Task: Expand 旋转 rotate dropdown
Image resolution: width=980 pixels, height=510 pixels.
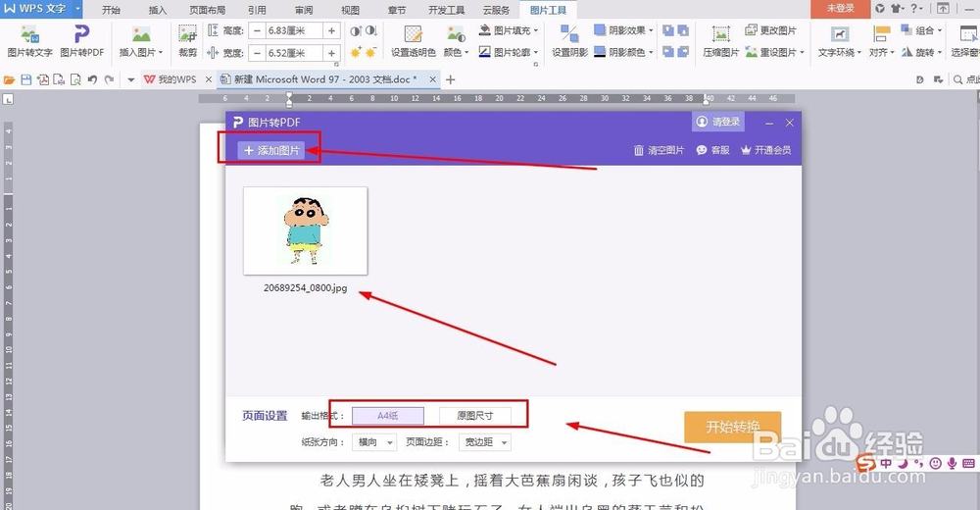Action: [940, 53]
